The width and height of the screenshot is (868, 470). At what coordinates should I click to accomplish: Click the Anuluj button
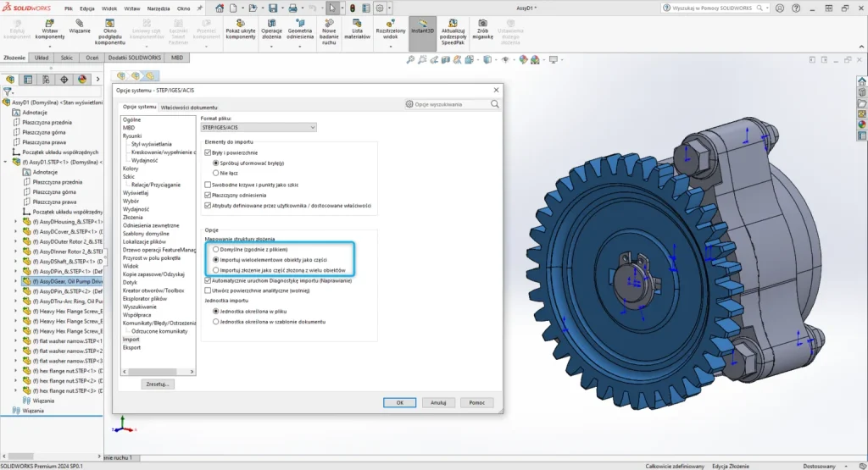click(438, 402)
